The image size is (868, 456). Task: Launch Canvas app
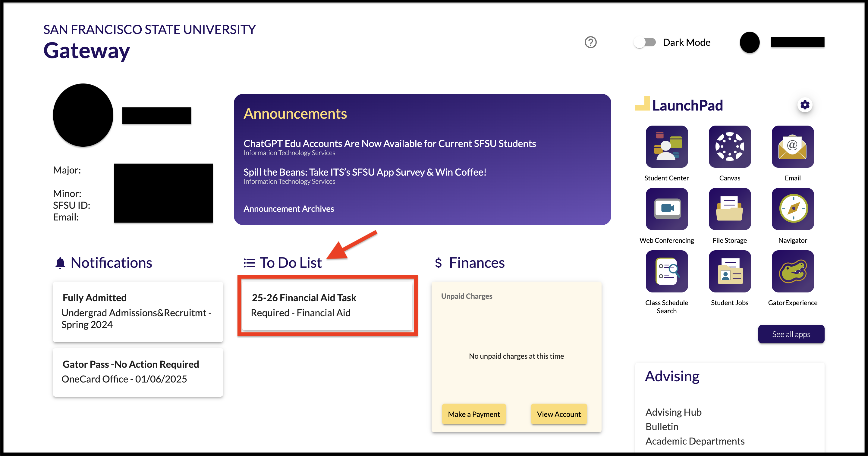pyautogui.click(x=729, y=147)
